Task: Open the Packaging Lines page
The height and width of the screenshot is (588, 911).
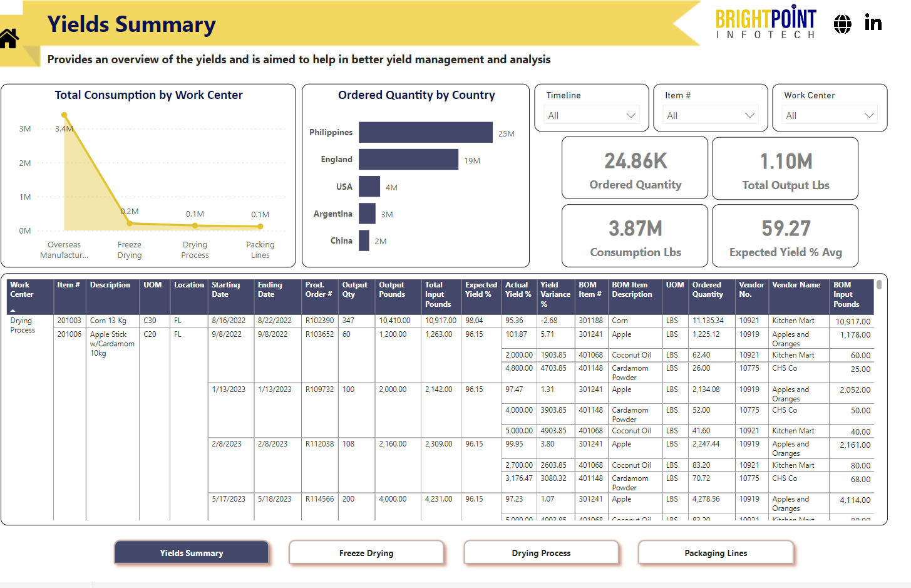Action: click(x=716, y=553)
